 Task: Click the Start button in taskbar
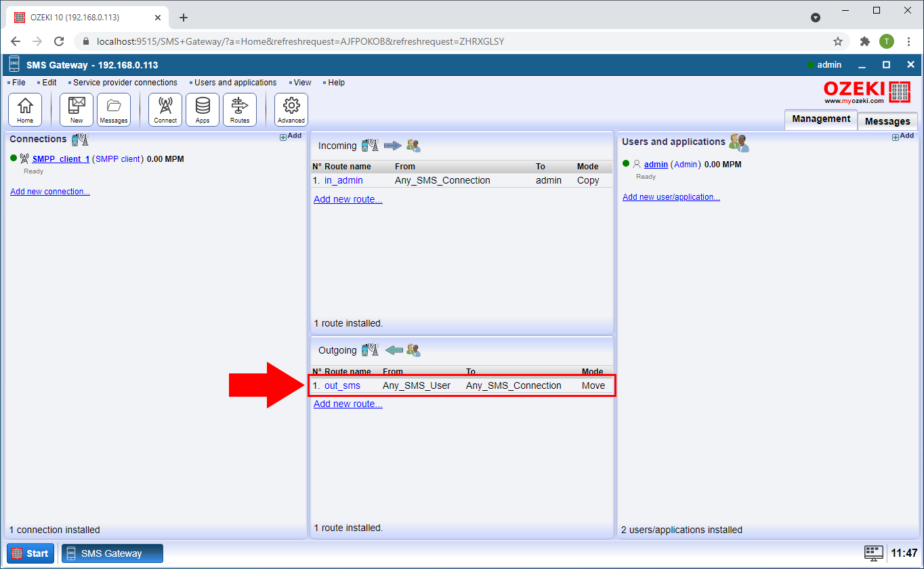tap(30, 553)
